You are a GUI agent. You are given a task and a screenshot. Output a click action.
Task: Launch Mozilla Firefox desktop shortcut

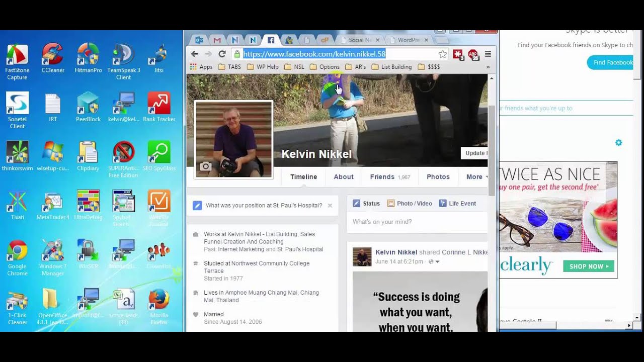(159, 307)
